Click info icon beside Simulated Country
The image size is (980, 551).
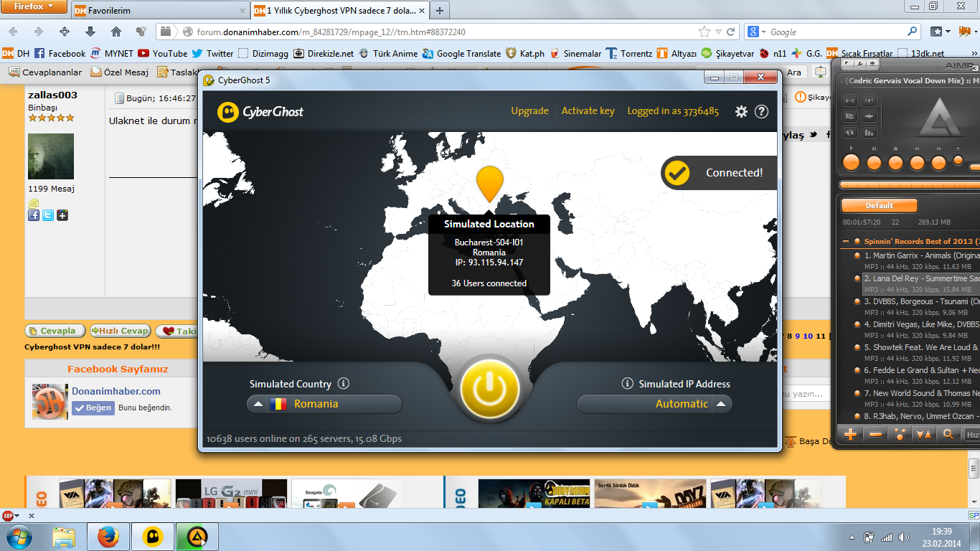click(343, 384)
